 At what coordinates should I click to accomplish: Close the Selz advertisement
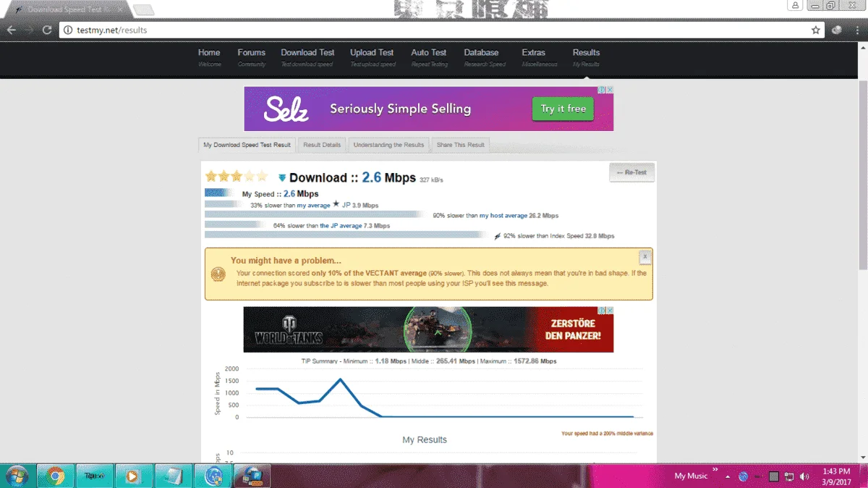(x=610, y=91)
